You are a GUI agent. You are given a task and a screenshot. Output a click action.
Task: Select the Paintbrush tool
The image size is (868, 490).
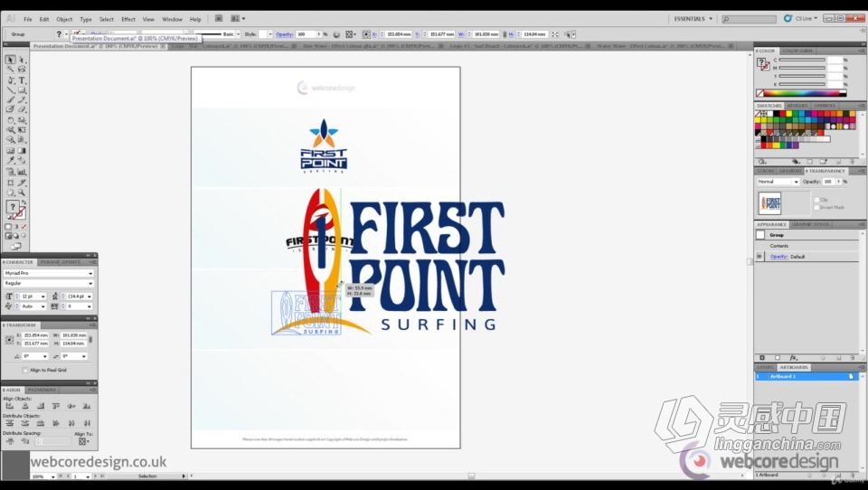pyautogui.click(x=10, y=100)
